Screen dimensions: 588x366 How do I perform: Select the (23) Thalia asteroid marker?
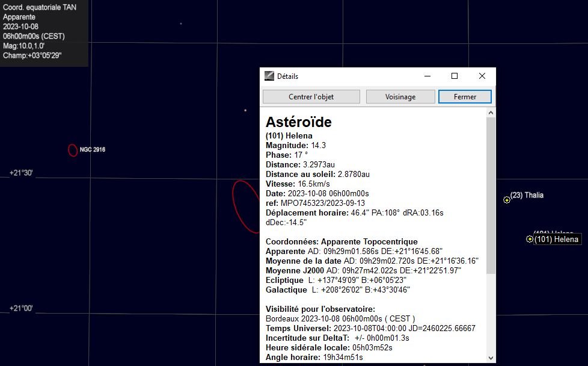(506, 200)
